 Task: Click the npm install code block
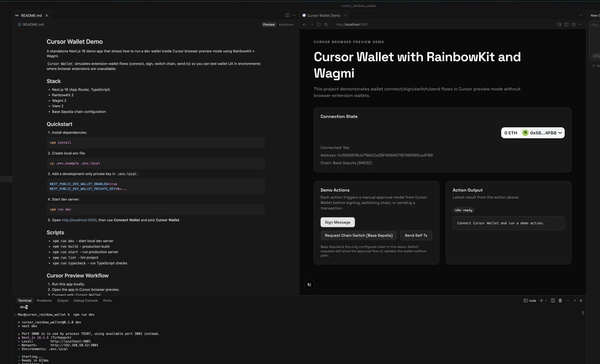point(155,142)
